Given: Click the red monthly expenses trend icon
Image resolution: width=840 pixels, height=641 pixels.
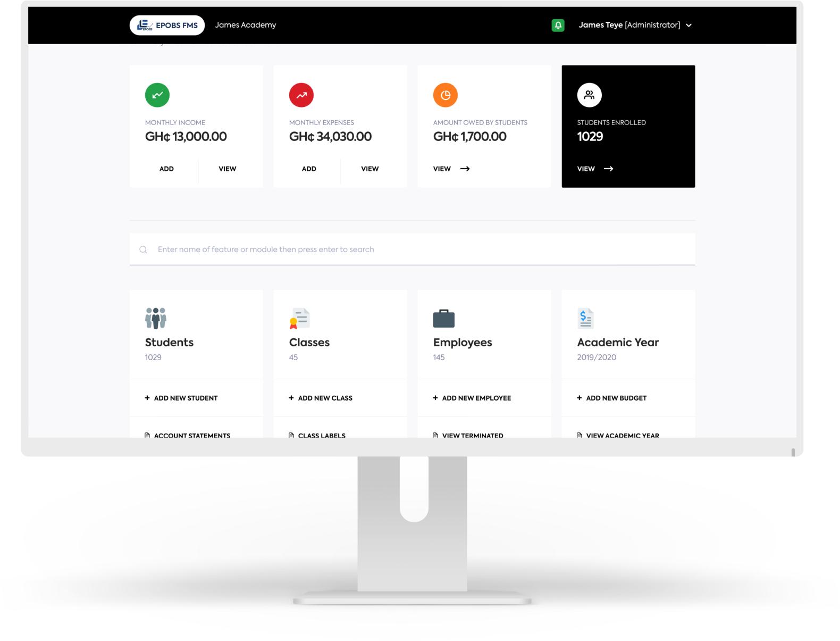Looking at the screenshot, I should coord(301,95).
